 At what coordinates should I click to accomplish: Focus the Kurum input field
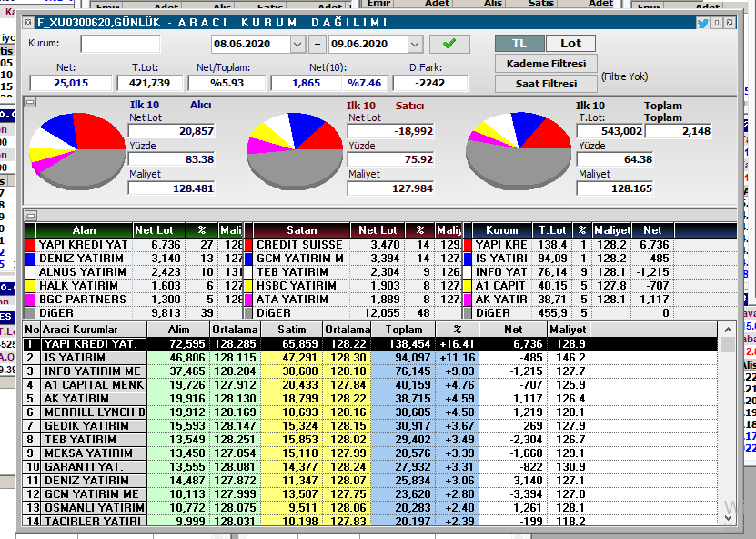[120, 44]
